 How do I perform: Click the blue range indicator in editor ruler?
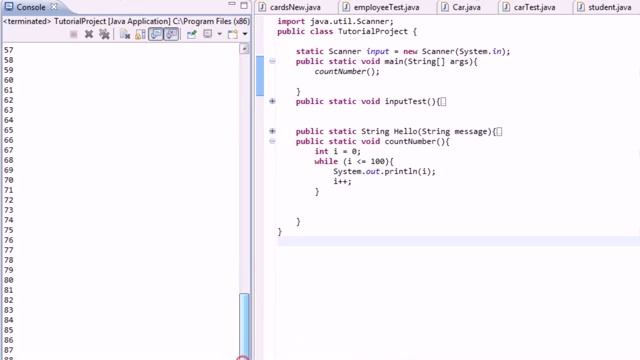260,76
